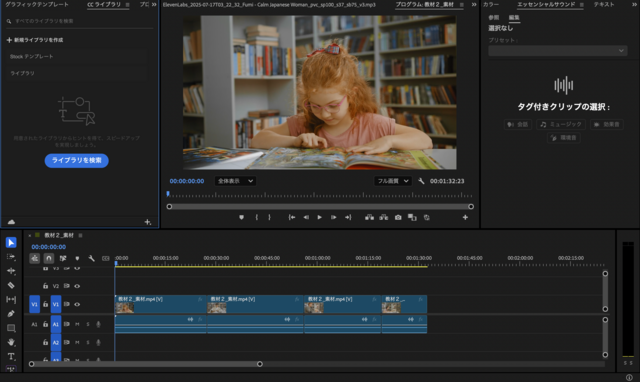Toggle visibility eye for track V2
This screenshot has width=640, height=382.
coord(77,286)
